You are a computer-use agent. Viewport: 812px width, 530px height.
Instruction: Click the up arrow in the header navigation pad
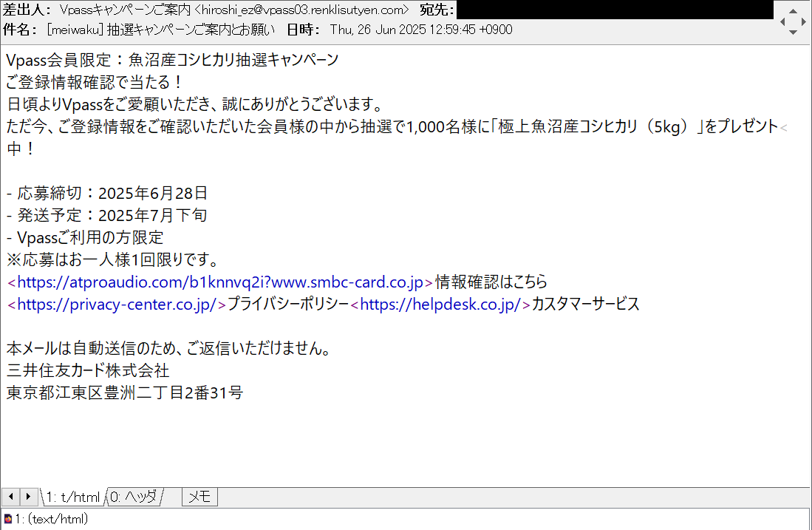click(793, 10)
